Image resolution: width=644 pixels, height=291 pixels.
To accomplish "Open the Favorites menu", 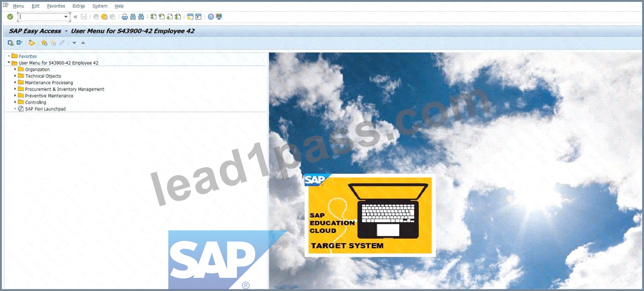I will pos(56,6).
